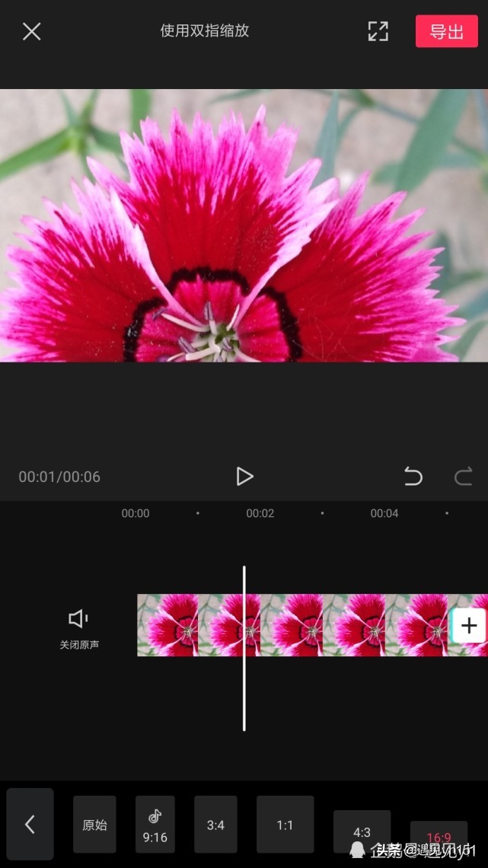The image size is (488, 868).
Task: Choose the 9:16 TikTok ratio
Action: tap(155, 825)
